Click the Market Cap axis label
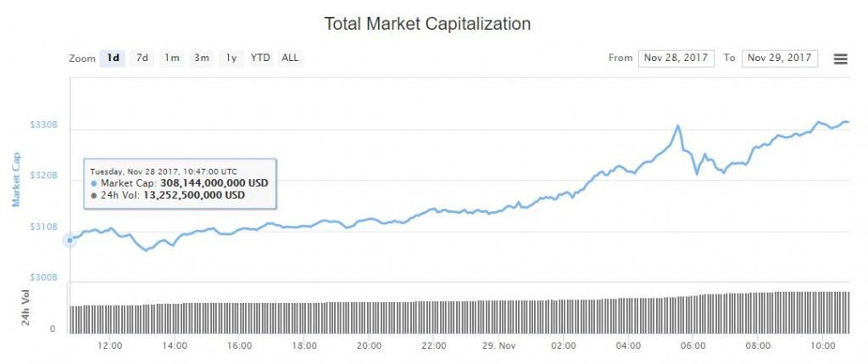The height and width of the screenshot is (364, 868). pos(15,180)
